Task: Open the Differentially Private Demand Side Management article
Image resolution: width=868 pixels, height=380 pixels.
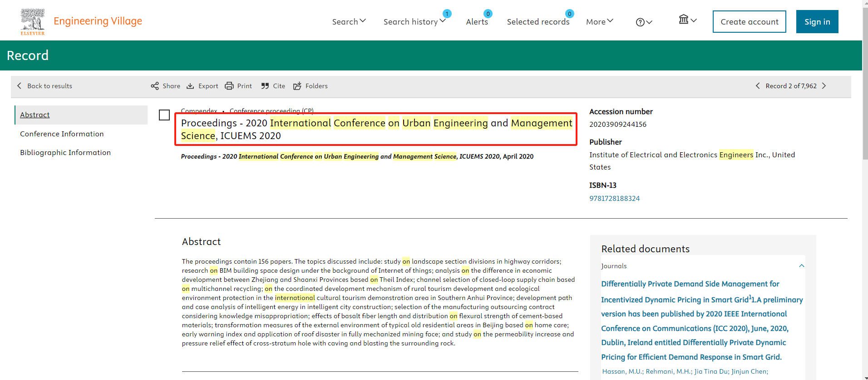Action: point(702,320)
